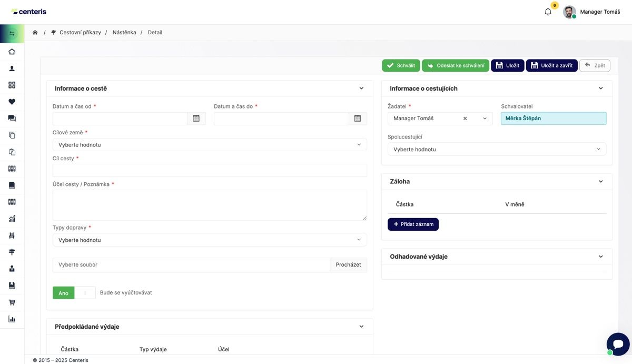Click the Schválit button
This screenshot has width=632, height=364.
tap(401, 65)
